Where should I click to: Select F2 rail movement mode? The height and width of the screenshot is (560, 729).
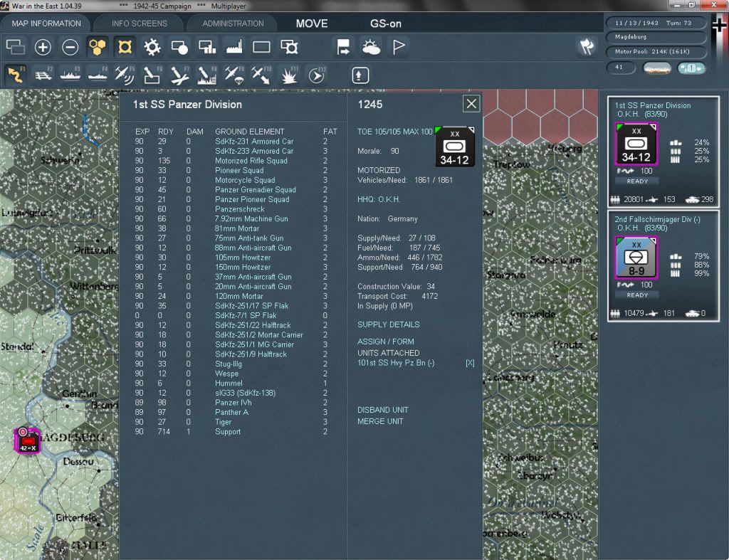(x=43, y=75)
